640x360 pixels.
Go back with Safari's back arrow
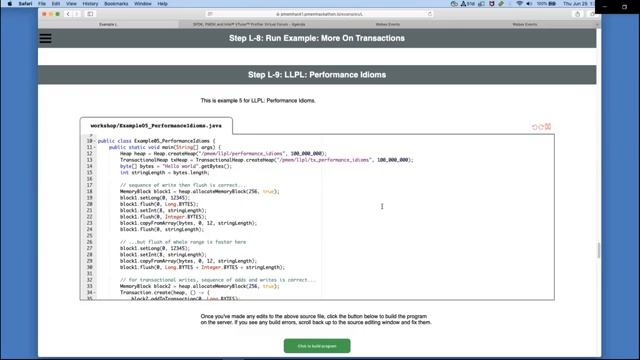click(68, 14)
